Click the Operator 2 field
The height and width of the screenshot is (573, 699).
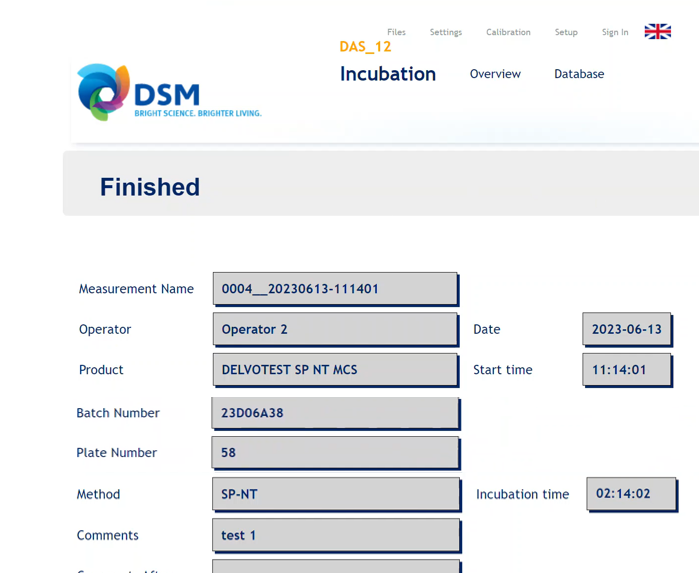pos(335,329)
